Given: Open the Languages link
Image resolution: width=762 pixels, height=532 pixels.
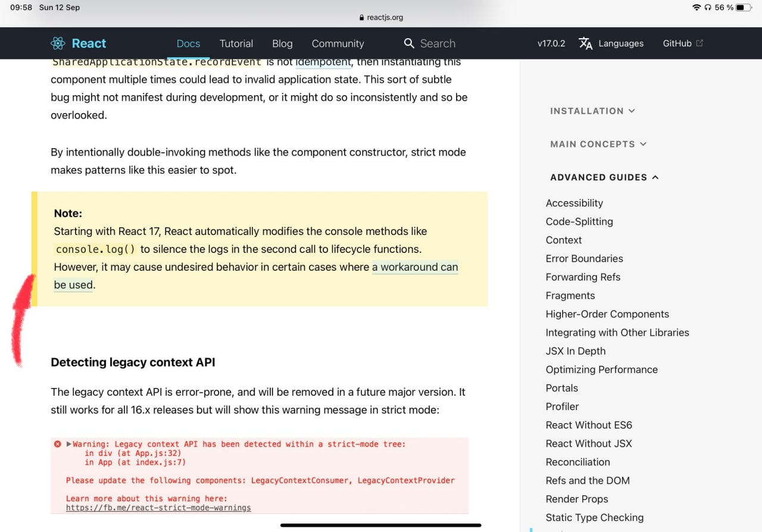Looking at the screenshot, I should 621,43.
